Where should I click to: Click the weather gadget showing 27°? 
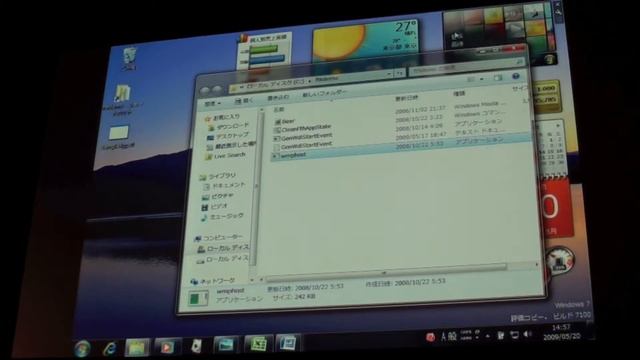coord(366,41)
